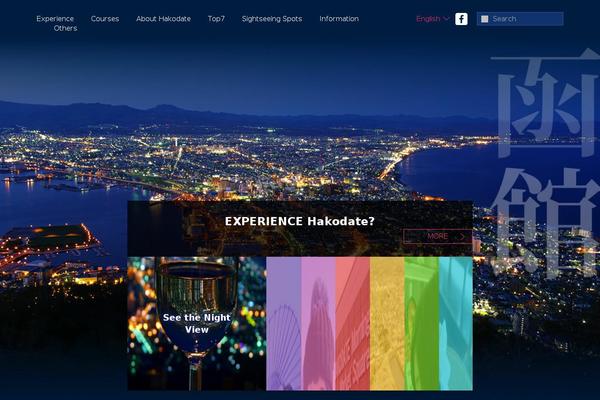This screenshot has height=400, width=600.
Task: Select the purple Ferris wheel panel
Action: pyautogui.click(x=284, y=323)
